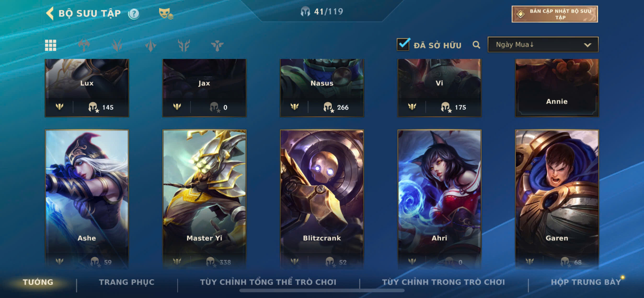Open the Tùy Chỉnh Trong Trò Chơi tab
The height and width of the screenshot is (298, 644).
click(443, 282)
